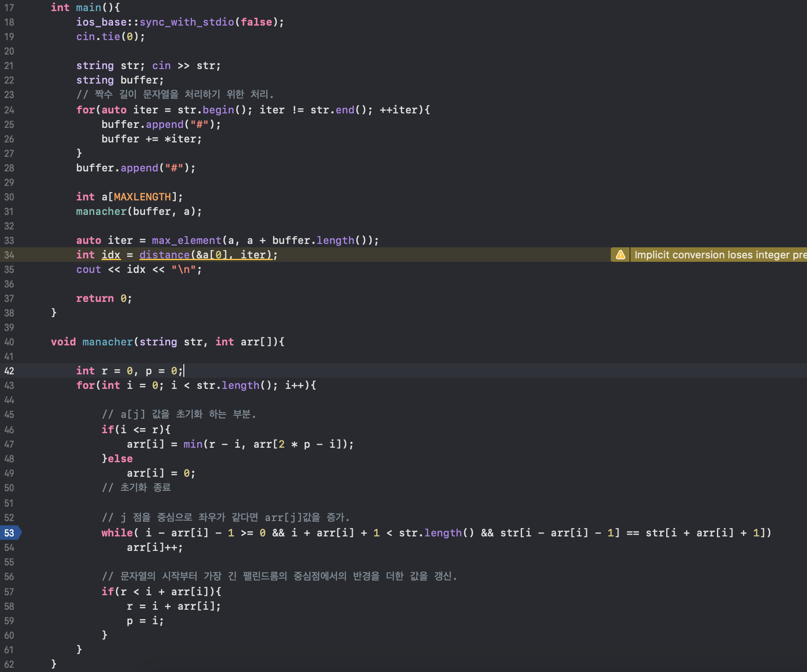Click 'buffer.append("#");' on line 25

coord(161,125)
